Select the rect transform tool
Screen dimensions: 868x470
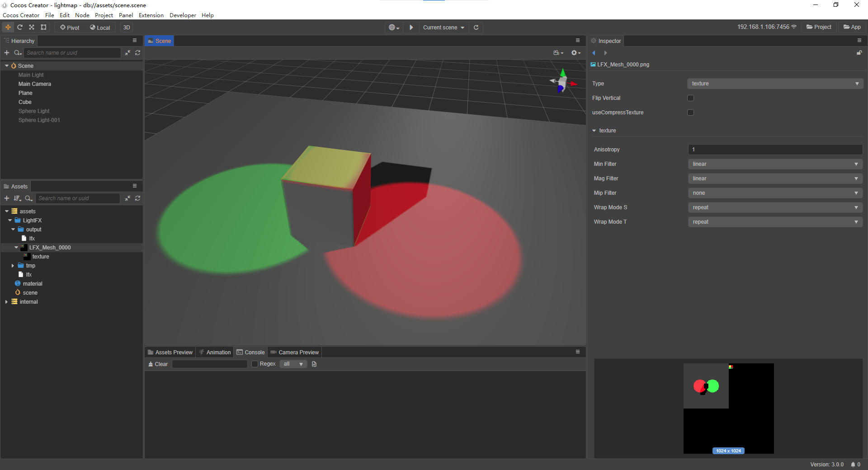(x=43, y=28)
